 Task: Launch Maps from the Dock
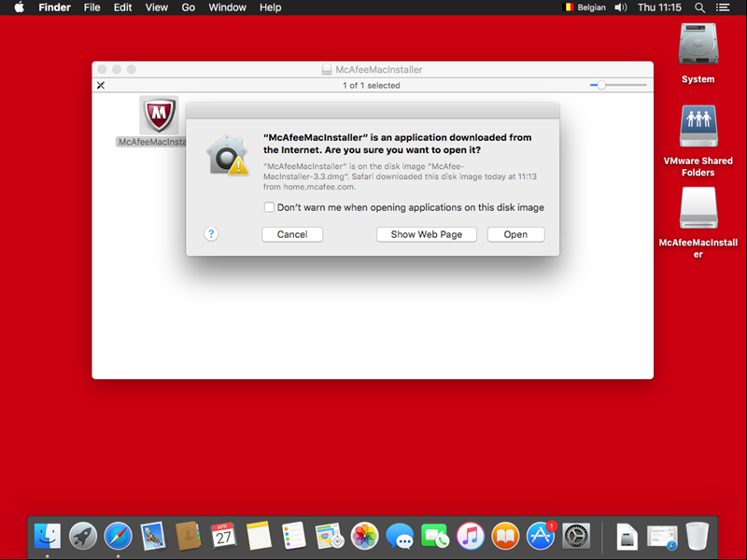tap(330, 536)
